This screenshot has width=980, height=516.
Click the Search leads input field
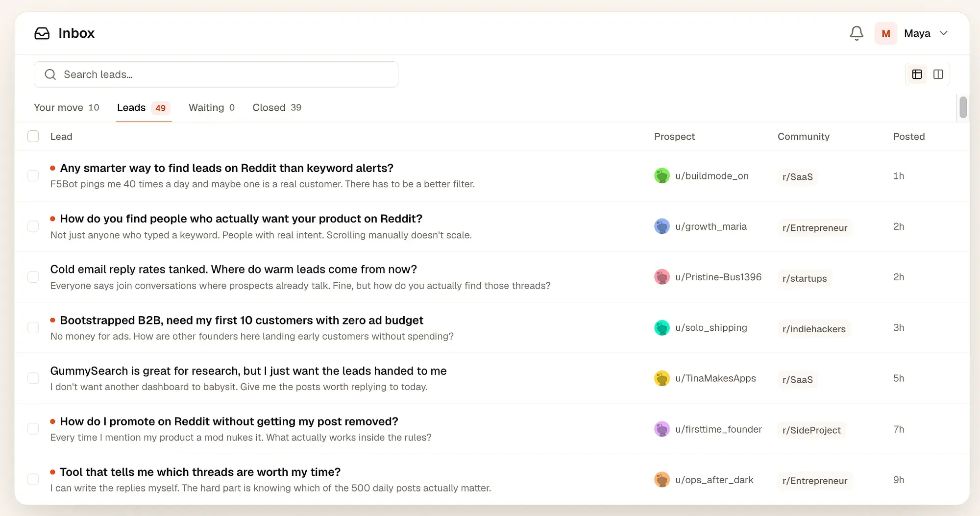pos(216,74)
